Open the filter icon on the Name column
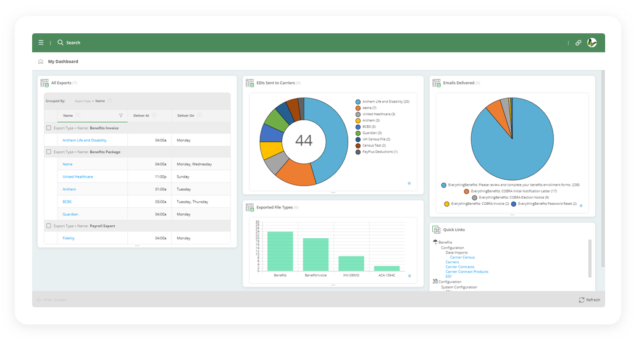636x364 pixels. 121,115
